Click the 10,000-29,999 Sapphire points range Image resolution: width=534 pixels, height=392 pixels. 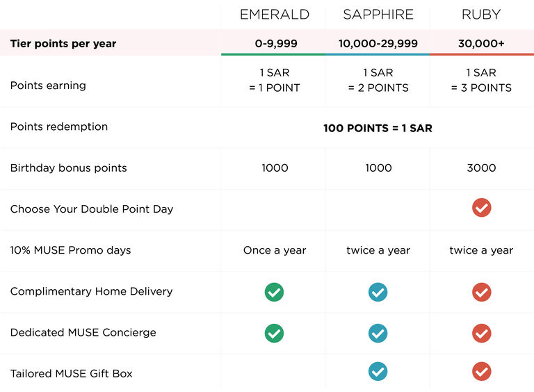(378, 43)
